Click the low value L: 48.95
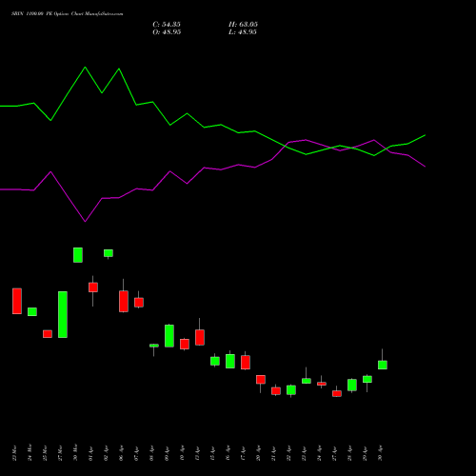The width and height of the screenshot is (476, 476). [x=243, y=32]
